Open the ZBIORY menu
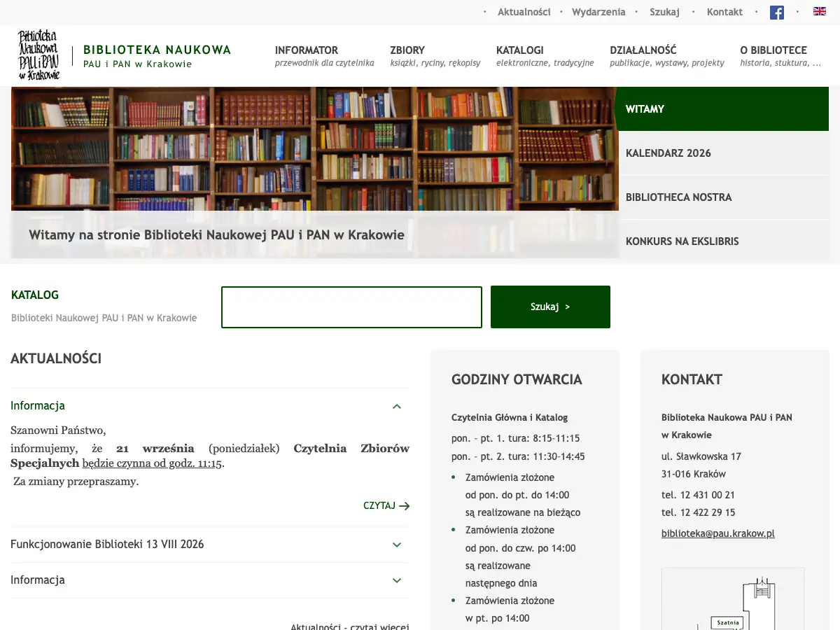This screenshot has height=630, width=840. pyautogui.click(x=435, y=56)
